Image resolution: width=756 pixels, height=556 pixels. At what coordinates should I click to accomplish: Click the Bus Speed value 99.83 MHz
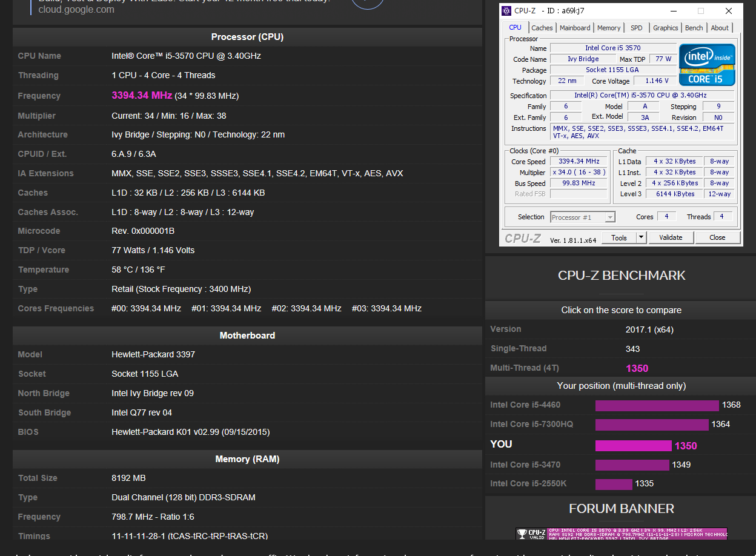tap(579, 183)
